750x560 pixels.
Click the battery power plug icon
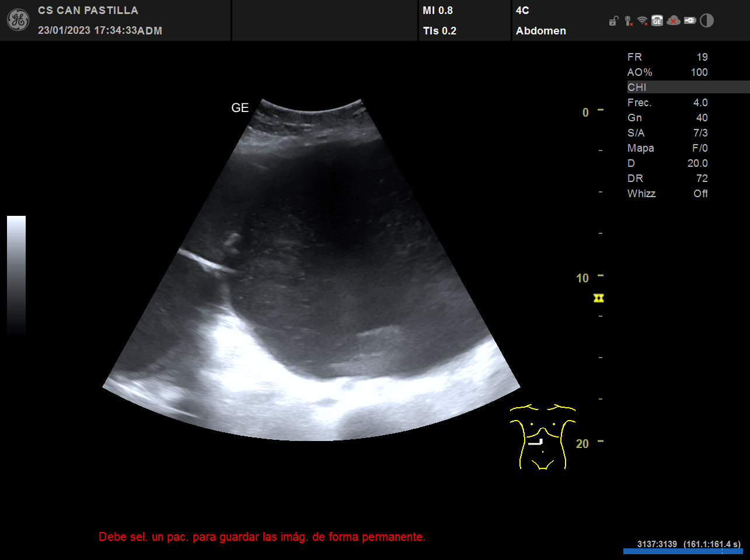(690, 21)
